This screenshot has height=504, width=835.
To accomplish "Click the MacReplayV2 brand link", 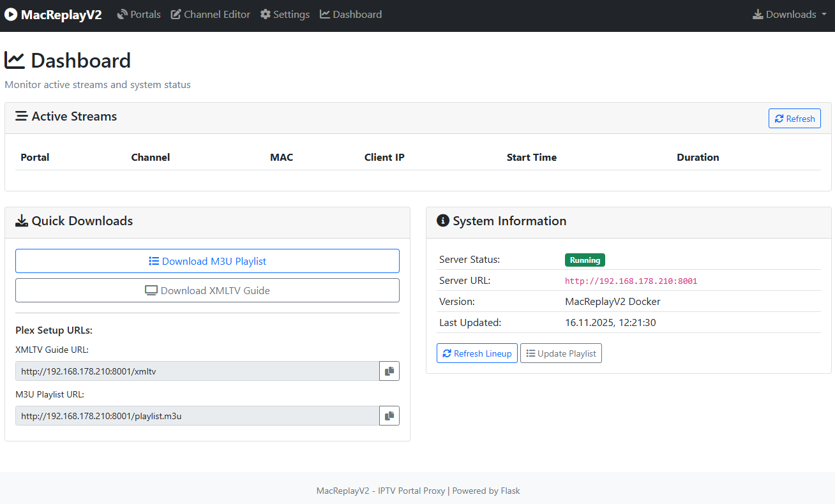I will [53, 15].
